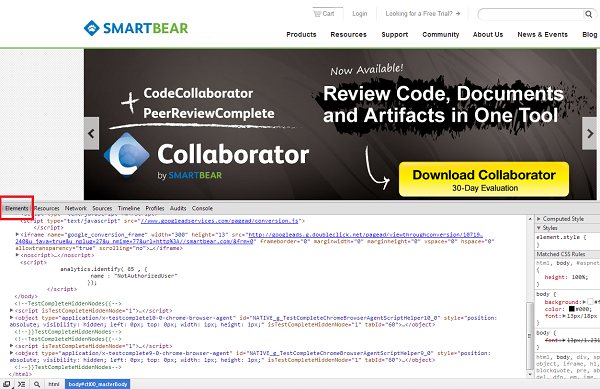This screenshot has width=600, height=389.
Task: Switch to the Profiles tab
Action: 155,208
